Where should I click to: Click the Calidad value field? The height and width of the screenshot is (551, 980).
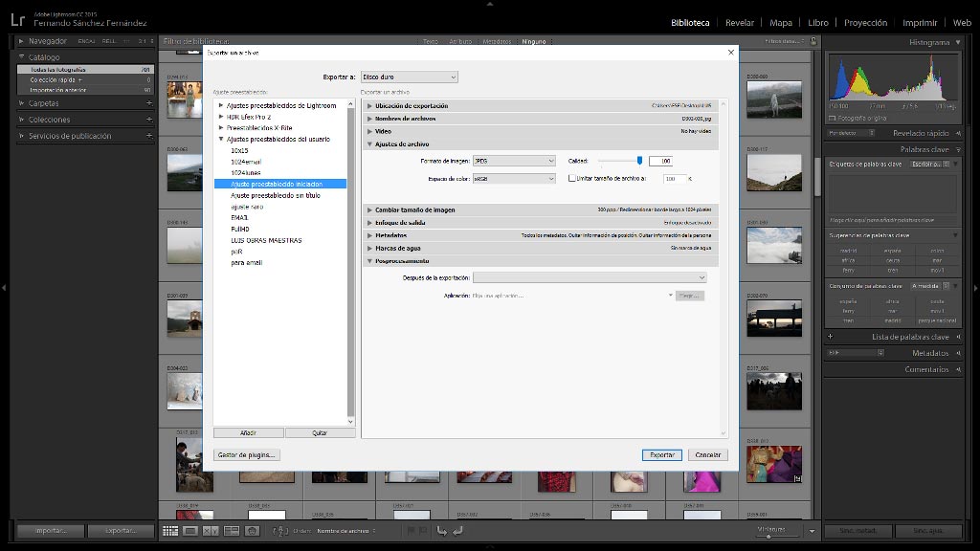[x=660, y=161]
